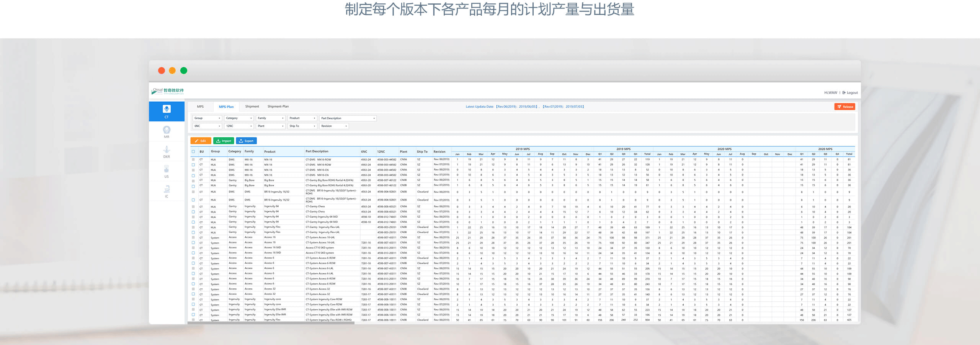This screenshot has width=980, height=345.
Task: Toggle the select-all checkbox in table header
Action: pyautogui.click(x=193, y=151)
